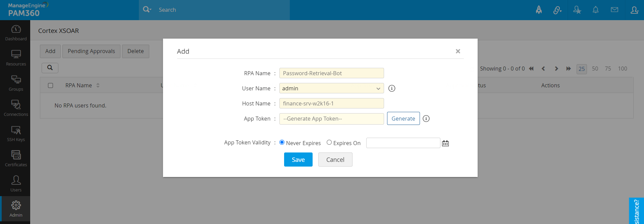Open the mail envelope icon
Image resolution: width=644 pixels, height=224 pixels.
click(x=614, y=10)
